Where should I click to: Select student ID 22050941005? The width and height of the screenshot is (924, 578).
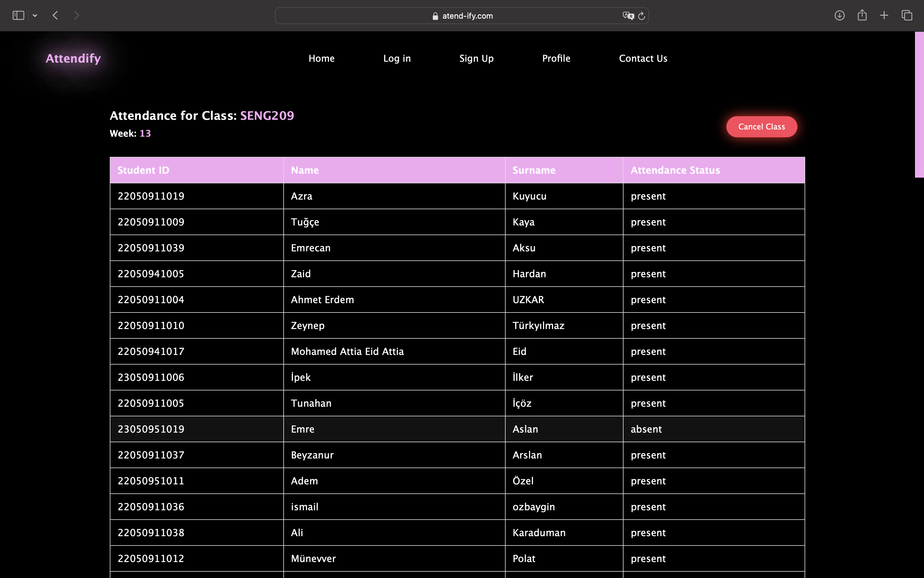151,274
